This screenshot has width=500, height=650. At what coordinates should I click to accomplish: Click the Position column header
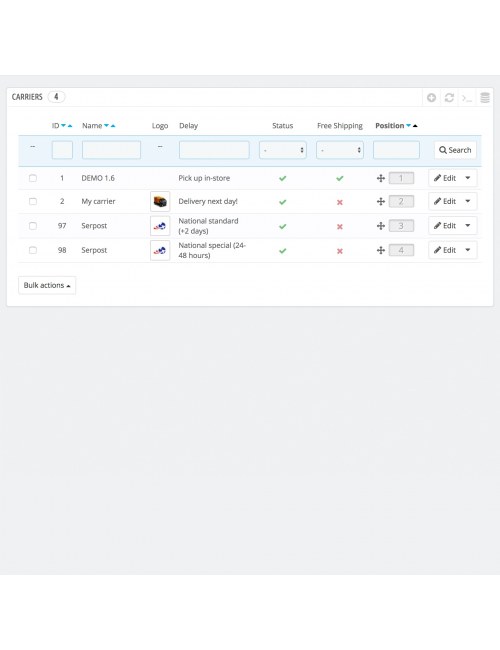pos(390,126)
